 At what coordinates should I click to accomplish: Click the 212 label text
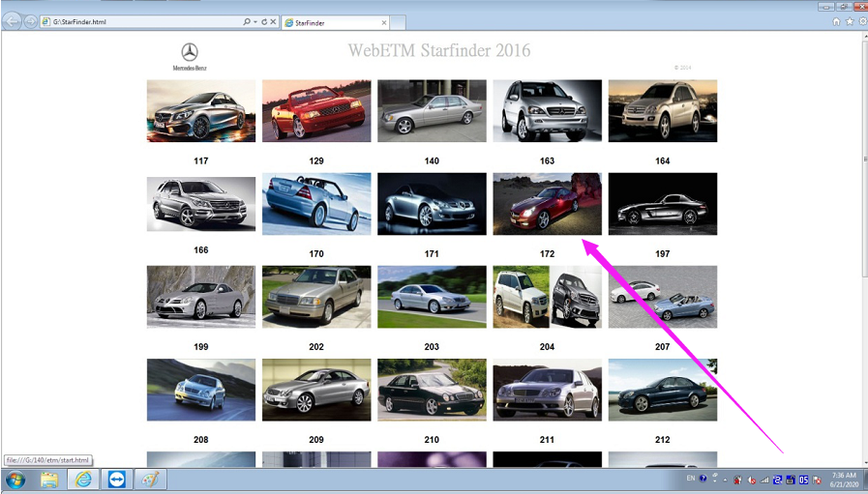pos(663,440)
